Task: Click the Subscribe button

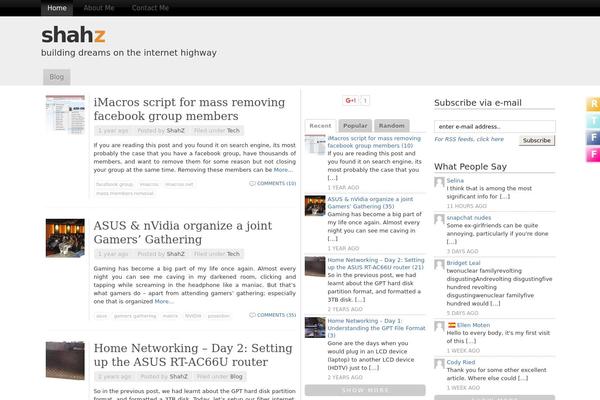Action: coord(537,140)
